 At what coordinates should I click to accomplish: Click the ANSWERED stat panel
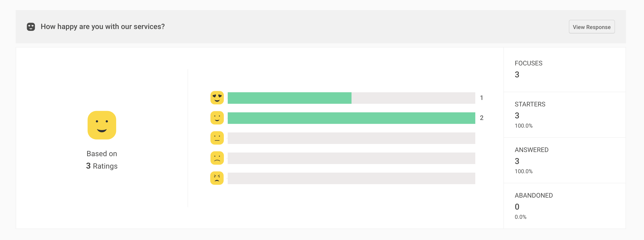pyautogui.click(x=564, y=160)
